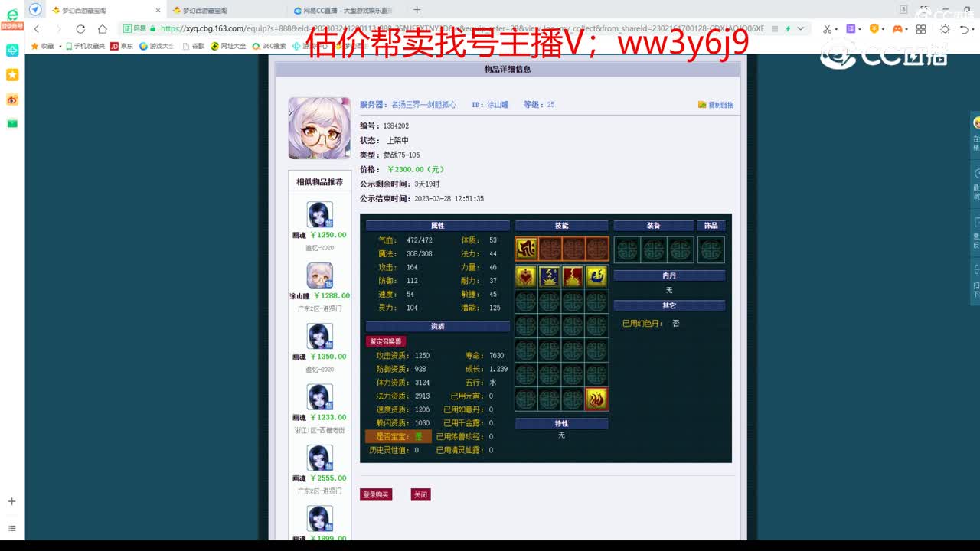Click the browser settings gear icon
The height and width of the screenshot is (551, 980).
pos(946,29)
